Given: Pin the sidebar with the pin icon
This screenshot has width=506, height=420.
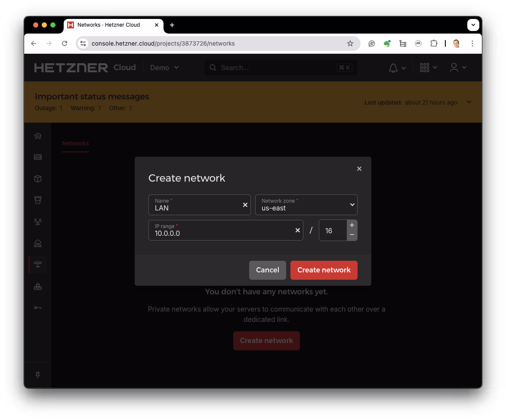Looking at the screenshot, I should [x=38, y=375].
